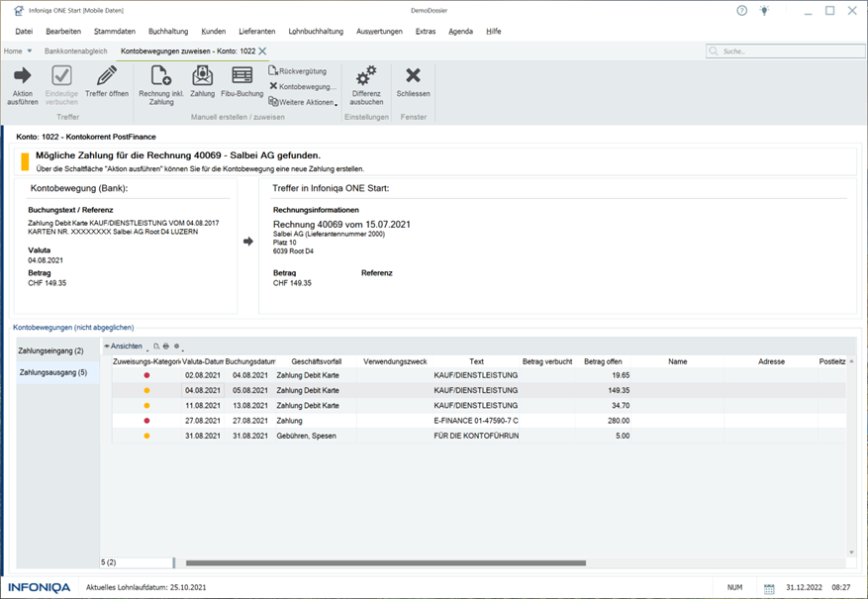
Task: Click the Aktuelles Lohnlaufdatum status text
Action: click(145, 587)
